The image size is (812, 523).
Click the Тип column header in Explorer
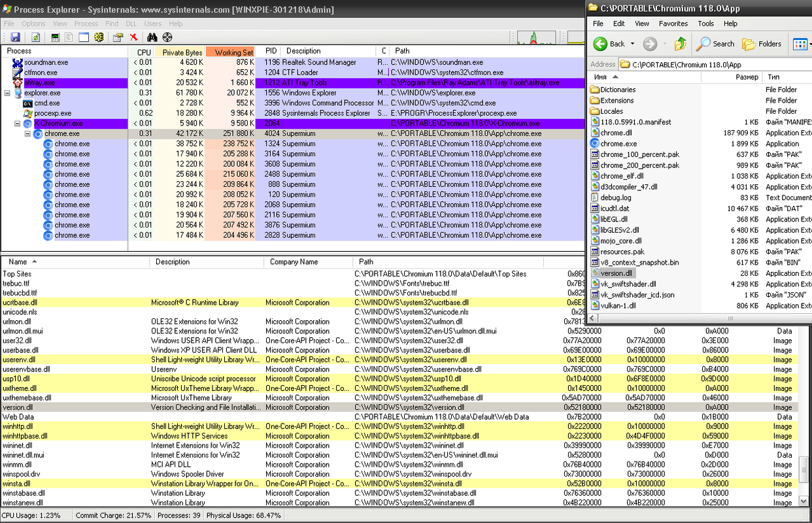(x=787, y=77)
